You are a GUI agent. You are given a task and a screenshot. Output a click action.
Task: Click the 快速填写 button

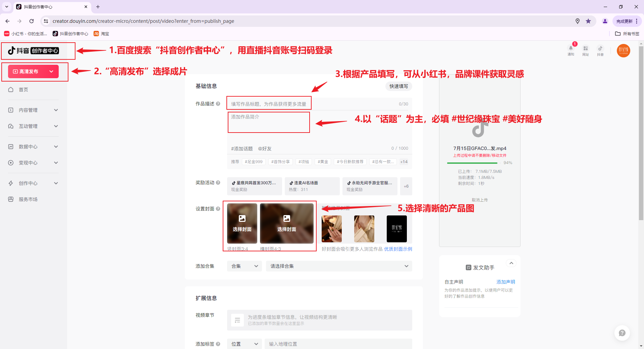pos(398,86)
